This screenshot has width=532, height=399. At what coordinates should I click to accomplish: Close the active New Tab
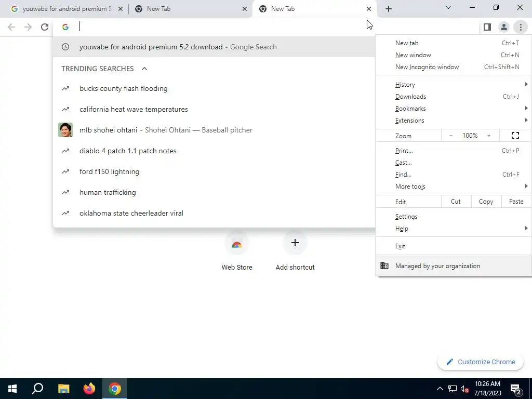click(x=369, y=9)
